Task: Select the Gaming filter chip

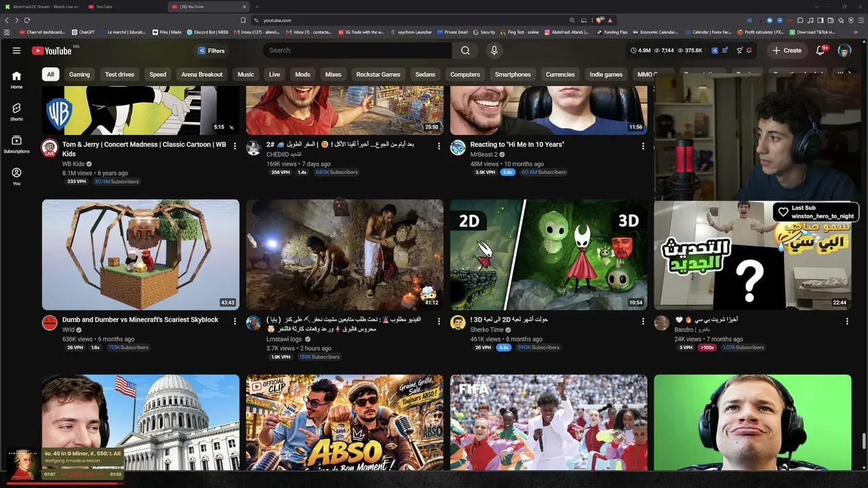Action: coord(79,75)
